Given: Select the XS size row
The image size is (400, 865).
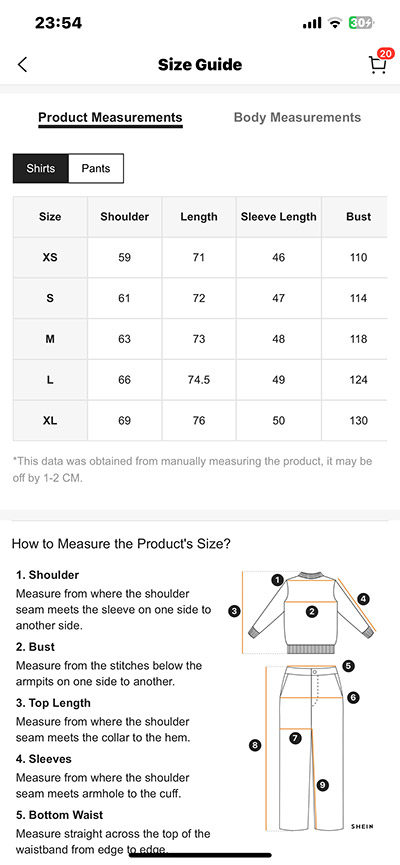Looking at the screenshot, I should click(x=200, y=258).
